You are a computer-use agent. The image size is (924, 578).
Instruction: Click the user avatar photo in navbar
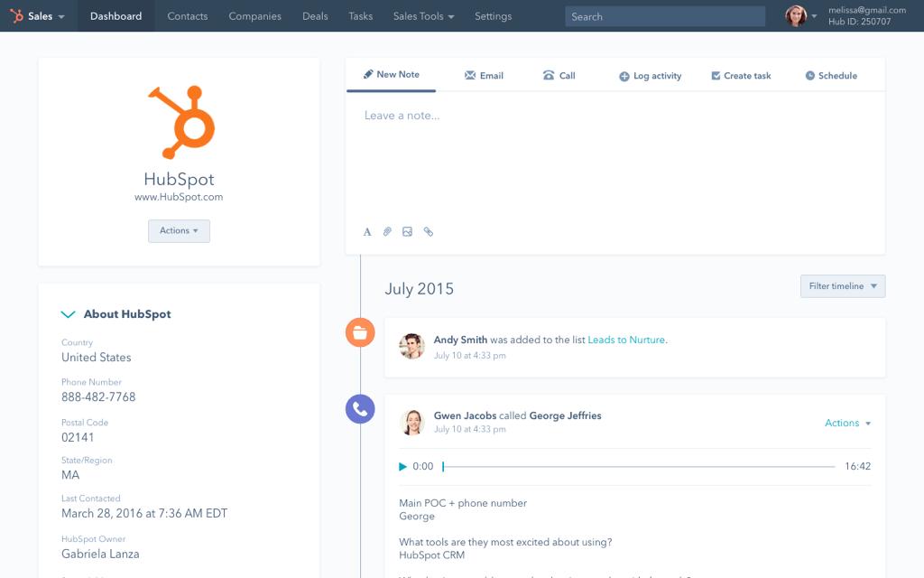tap(796, 16)
